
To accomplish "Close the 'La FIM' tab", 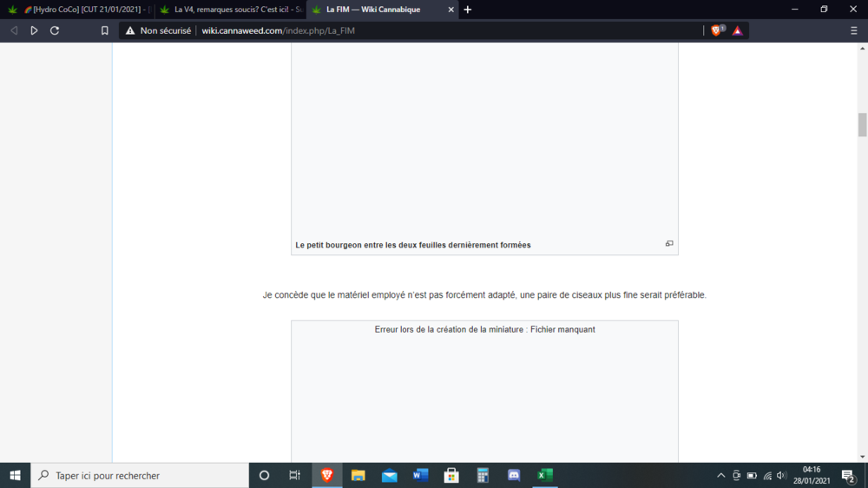I will click(450, 10).
